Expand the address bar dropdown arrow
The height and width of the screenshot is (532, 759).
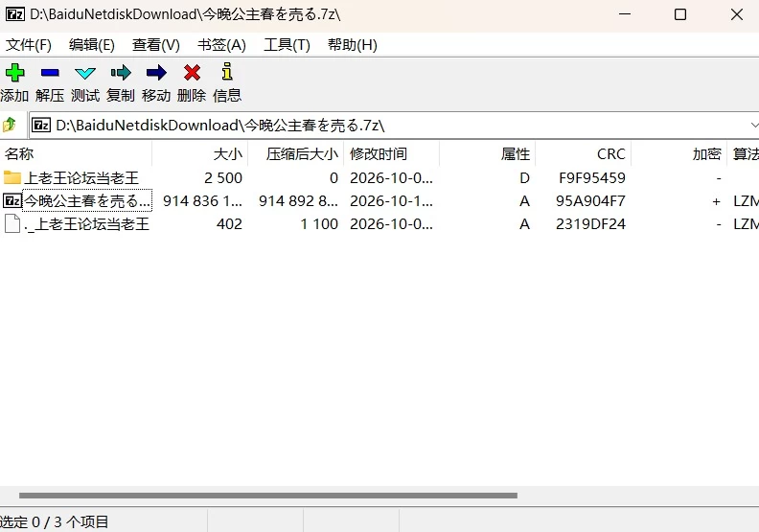click(753, 126)
